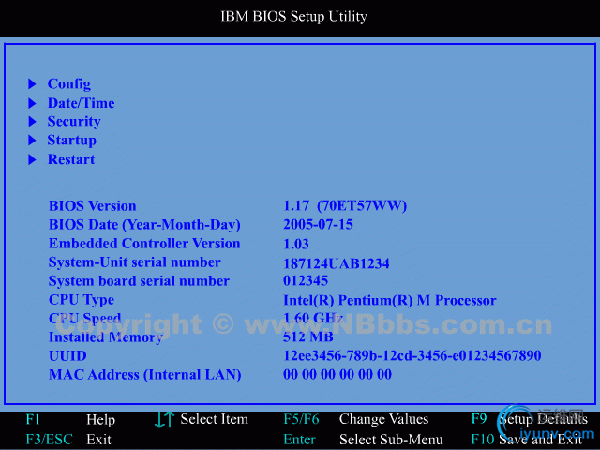
Task: Open the Date/Time sub-menu
Action: tap(81, 103)
